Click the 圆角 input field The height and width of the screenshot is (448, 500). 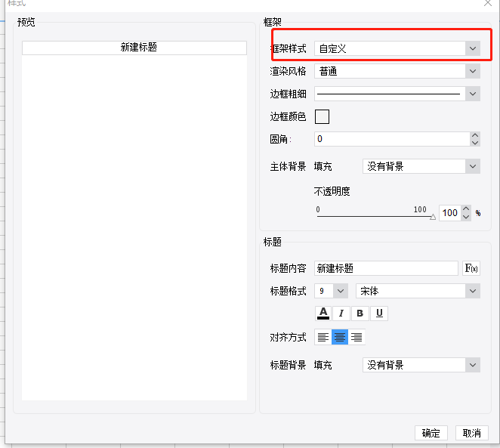coord(392,139)
